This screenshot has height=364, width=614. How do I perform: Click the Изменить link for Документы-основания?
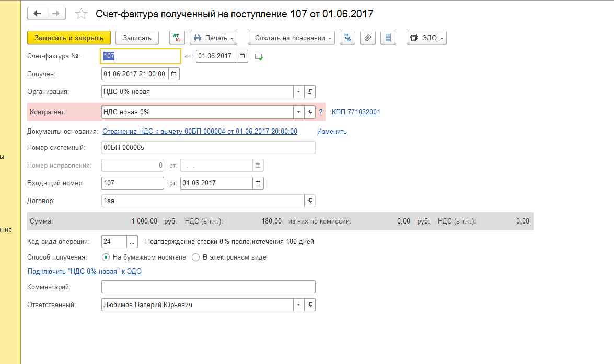pos(332,132)
